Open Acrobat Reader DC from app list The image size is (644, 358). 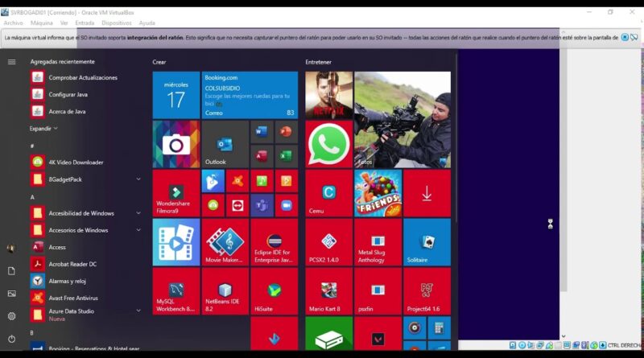tap(85, 264)
